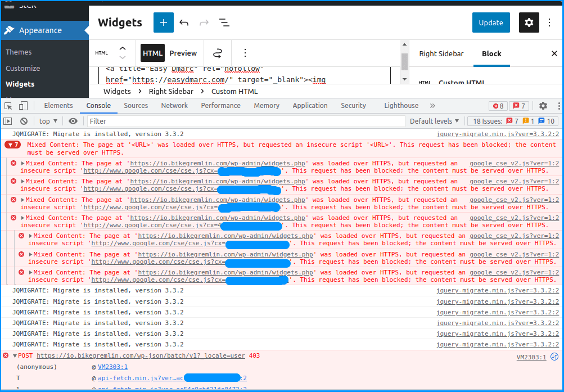Click the editor vertical scrollbar thumb
This screenshot has width=564, height=392.
(x=404, y=62)
